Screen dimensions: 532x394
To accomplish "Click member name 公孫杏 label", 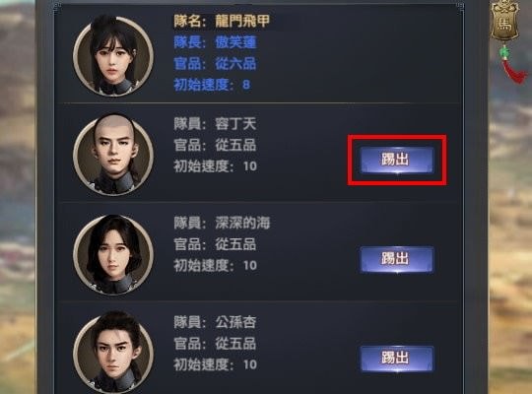I will (235, 322).
